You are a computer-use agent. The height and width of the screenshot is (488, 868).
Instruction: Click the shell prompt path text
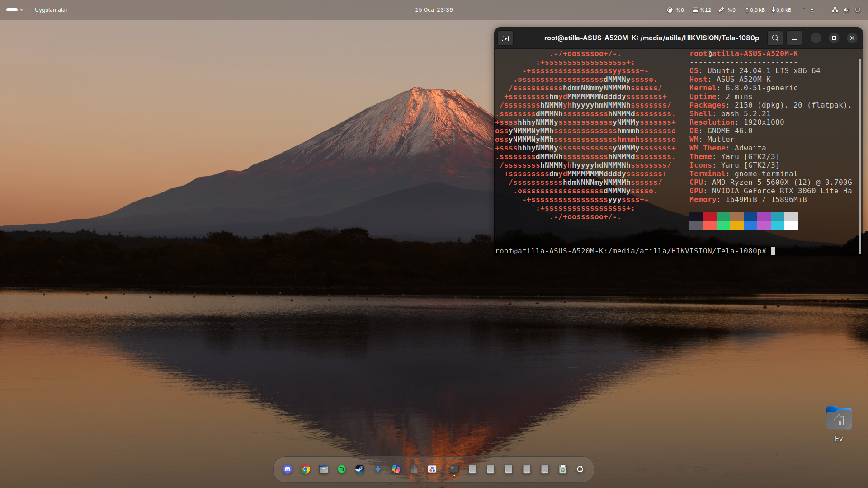point(631,251)
